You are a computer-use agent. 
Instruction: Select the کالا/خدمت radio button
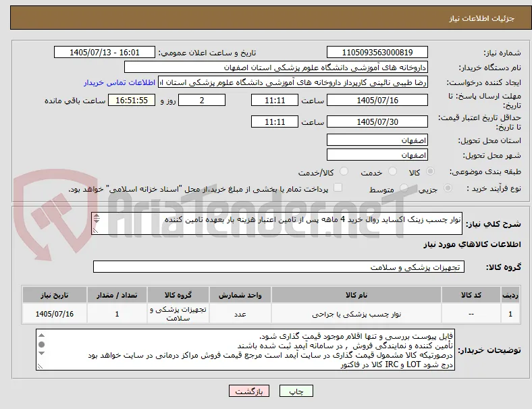[x=344, y=171]
